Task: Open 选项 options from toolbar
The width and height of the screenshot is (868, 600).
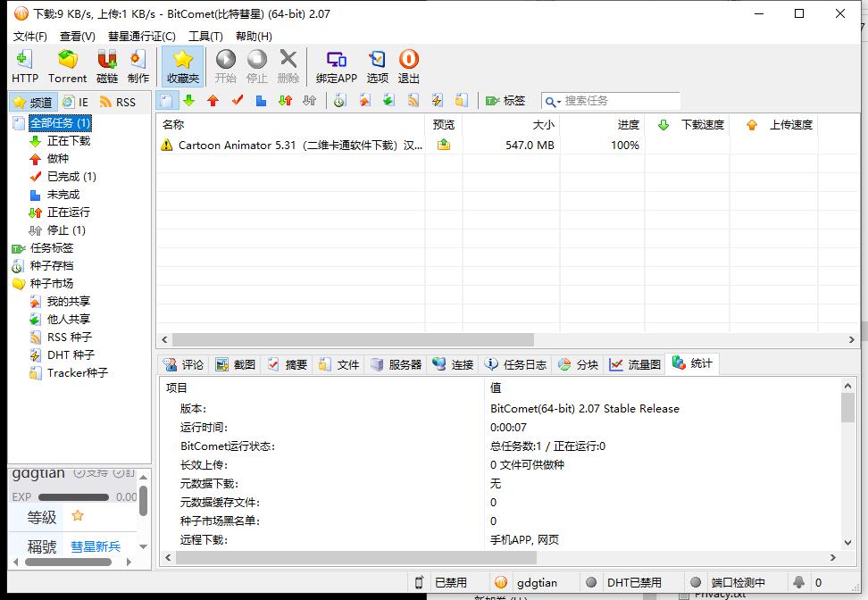Action: 378,66
